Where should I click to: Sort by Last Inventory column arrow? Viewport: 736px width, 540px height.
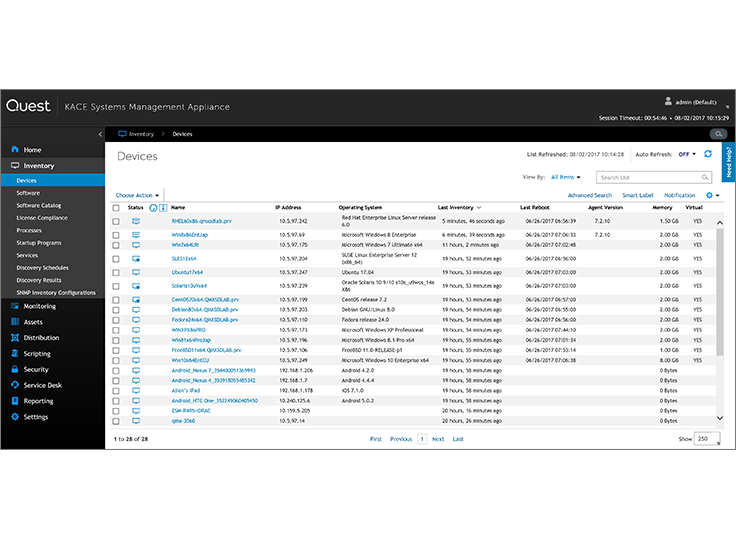pyautogui.click(x=479, y=208)
